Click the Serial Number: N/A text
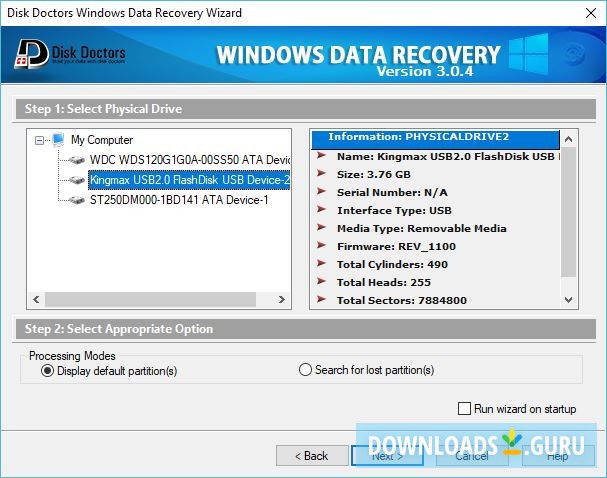 coord(392,192)
